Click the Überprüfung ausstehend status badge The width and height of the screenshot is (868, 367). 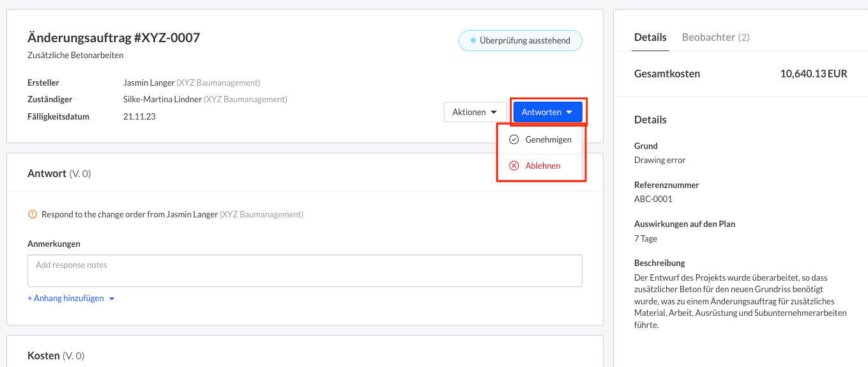[520, 40]
